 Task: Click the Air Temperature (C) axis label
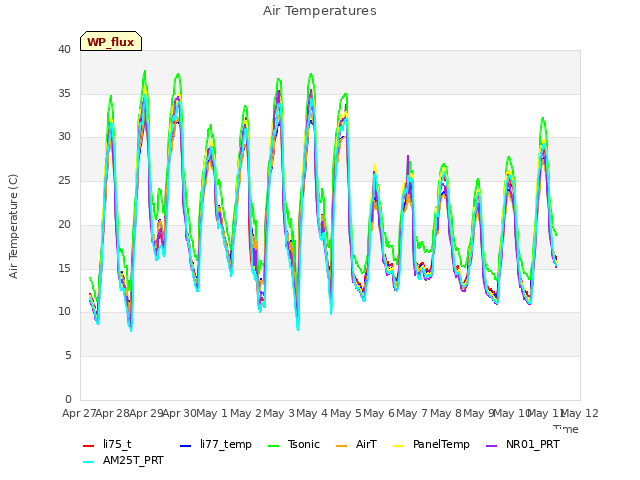(x=13, y=226)
